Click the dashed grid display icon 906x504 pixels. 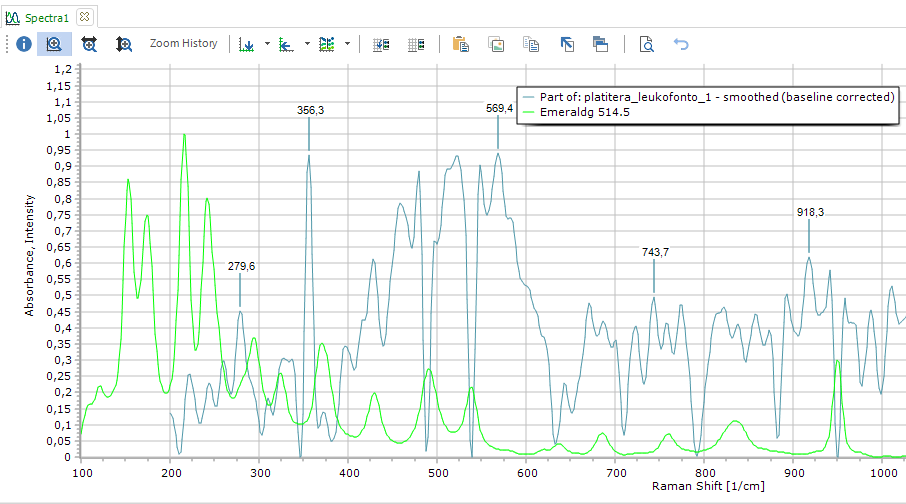[327, 44]
